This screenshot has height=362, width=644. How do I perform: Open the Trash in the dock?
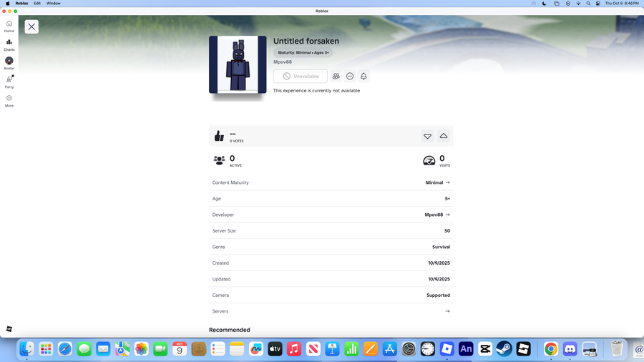pyautogui.click(x=617, y=349)
